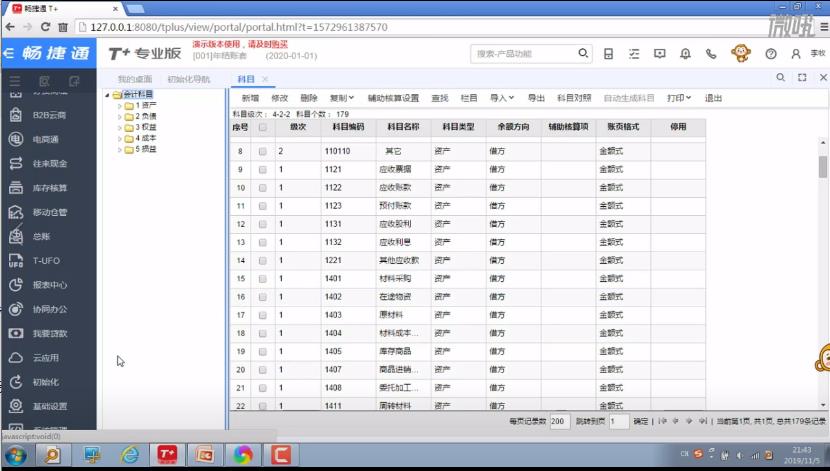Open the T-UFO sidebar module
The image size is (830, 471).
point(48,260)
